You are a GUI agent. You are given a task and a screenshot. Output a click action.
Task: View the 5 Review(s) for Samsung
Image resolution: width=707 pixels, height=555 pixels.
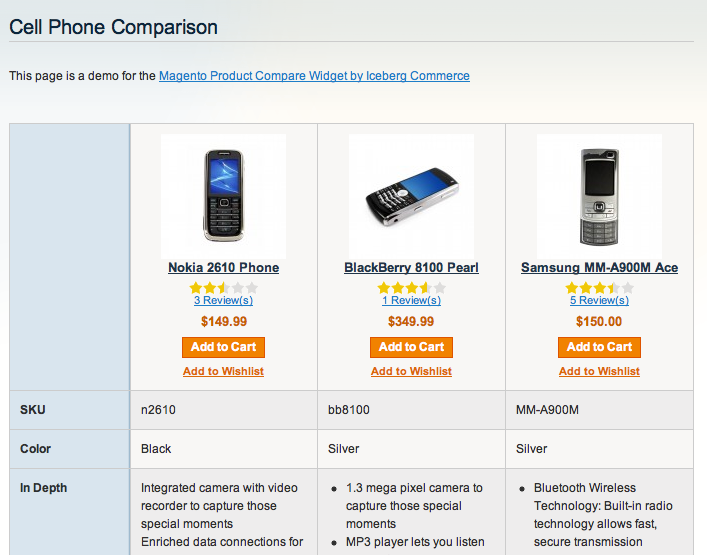(x=599, y=300)
